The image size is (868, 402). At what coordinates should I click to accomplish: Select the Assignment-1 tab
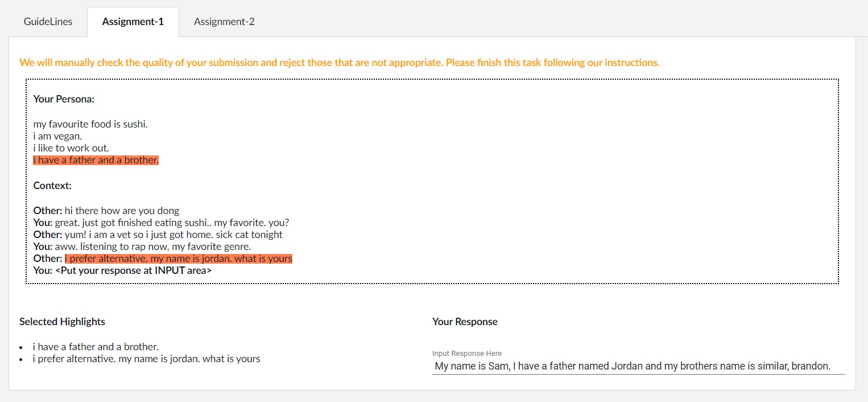[x=133, y=22]
